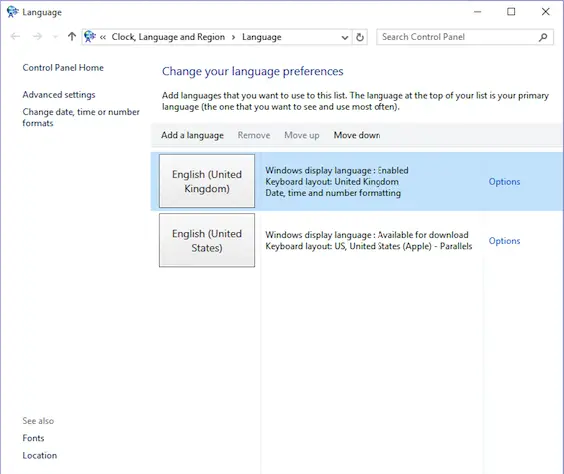Screen dimensions: 564x474
Task: Click the address bar globe icon
Action: [x=90, y=37]
